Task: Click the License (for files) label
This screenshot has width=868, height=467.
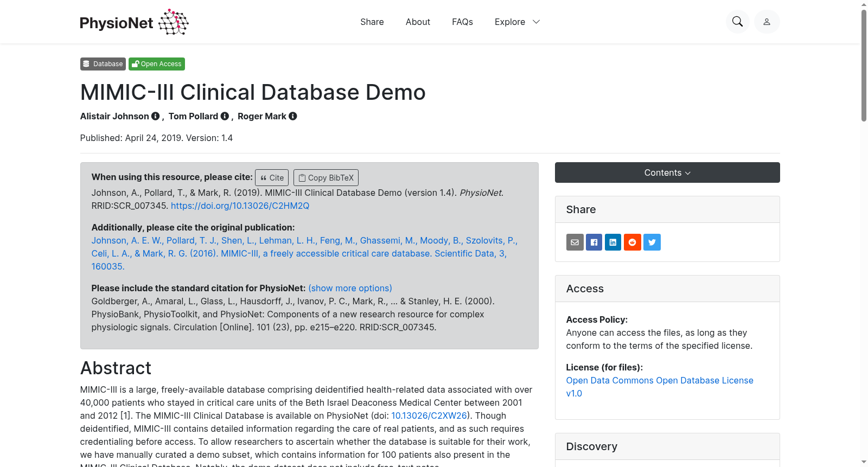Action: pos(604,367)
